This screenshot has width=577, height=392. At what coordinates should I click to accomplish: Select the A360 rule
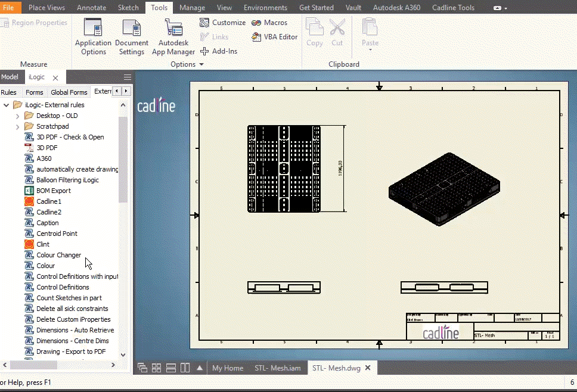38,158
